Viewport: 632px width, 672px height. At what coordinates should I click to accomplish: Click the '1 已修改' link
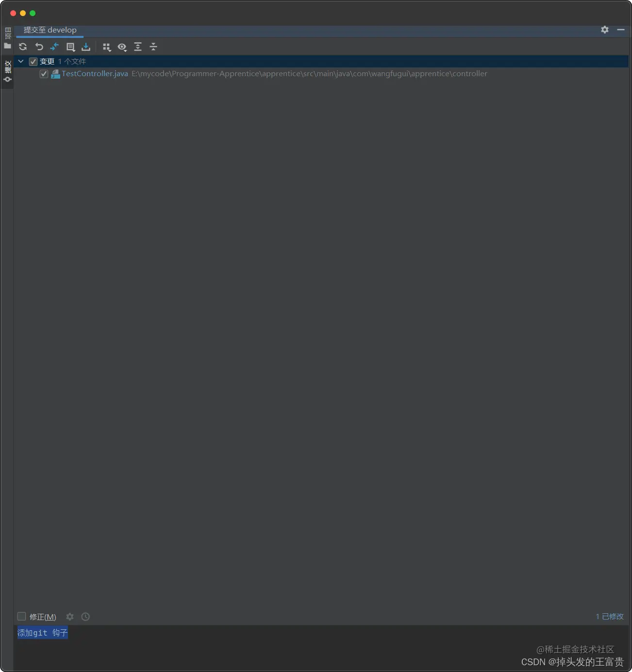tap(610, 616)
